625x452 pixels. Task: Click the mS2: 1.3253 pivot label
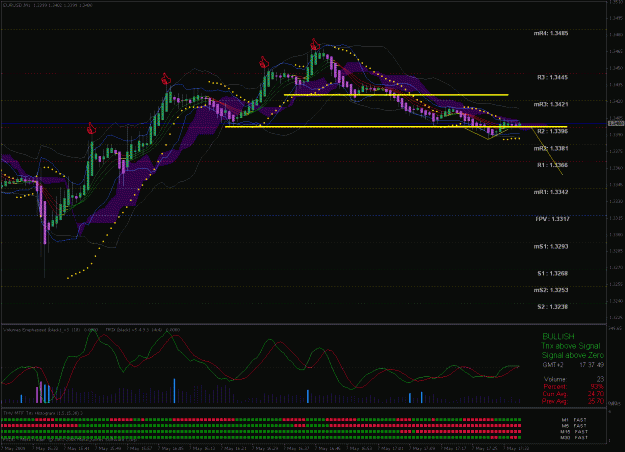[551, 290]
